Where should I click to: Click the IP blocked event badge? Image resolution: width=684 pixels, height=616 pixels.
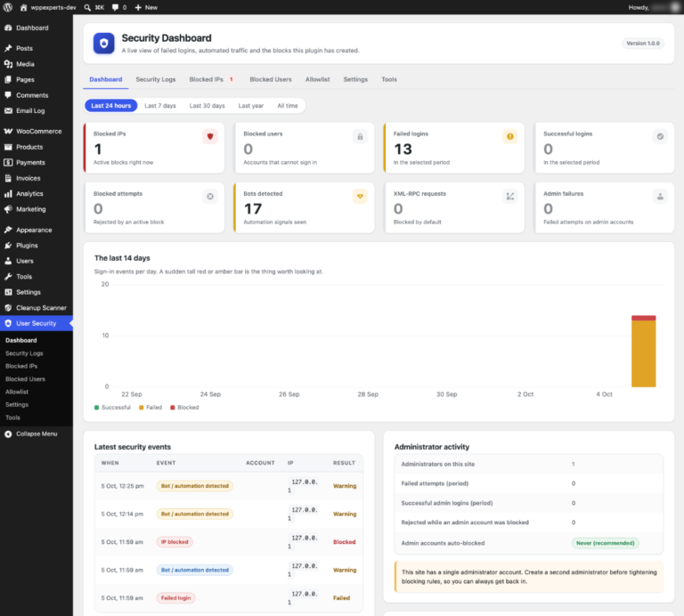(x=175, y=542)
